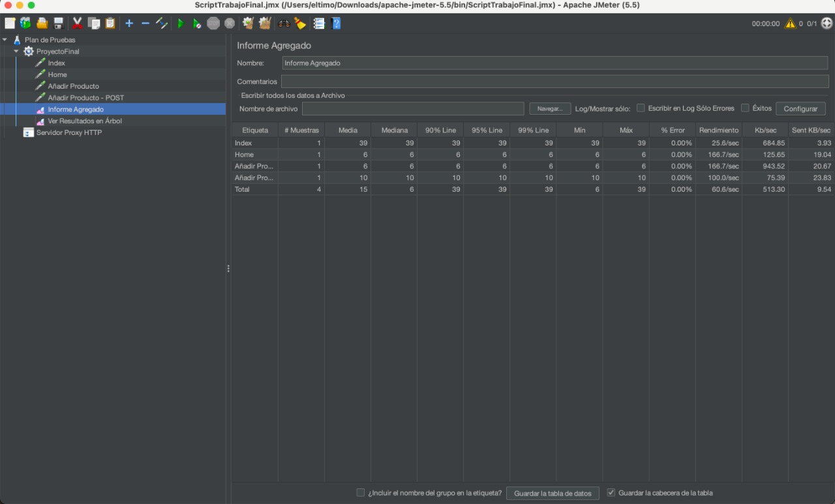Open search with the binoculars icon
Image resolution: width=835 pixels, height=504 pixels.
coord(282,22)
